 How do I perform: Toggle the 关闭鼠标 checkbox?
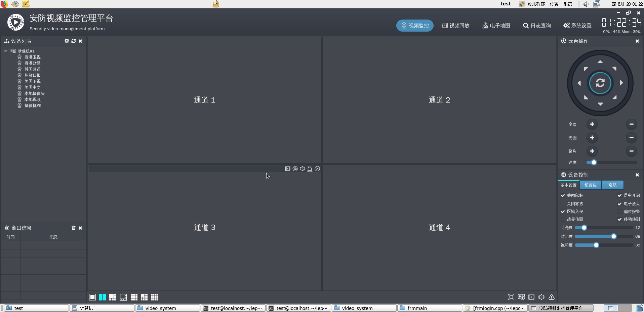(563, 196)
